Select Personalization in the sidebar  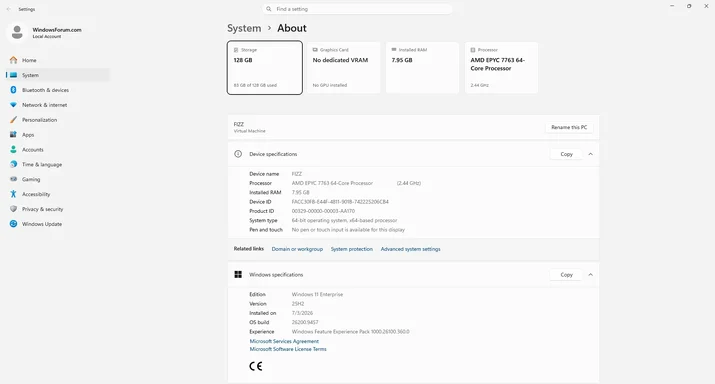coord(57,120)
